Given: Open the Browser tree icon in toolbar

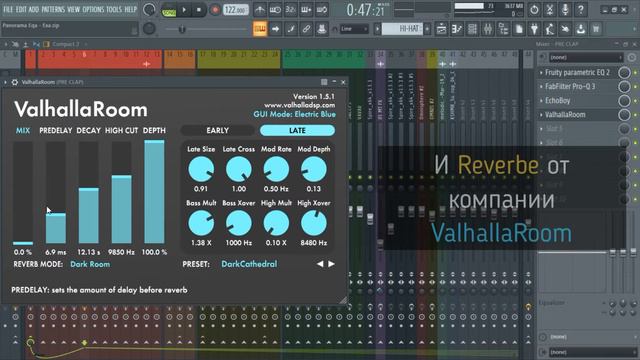Looking at the screenshot, I should (x=503, y=29).
